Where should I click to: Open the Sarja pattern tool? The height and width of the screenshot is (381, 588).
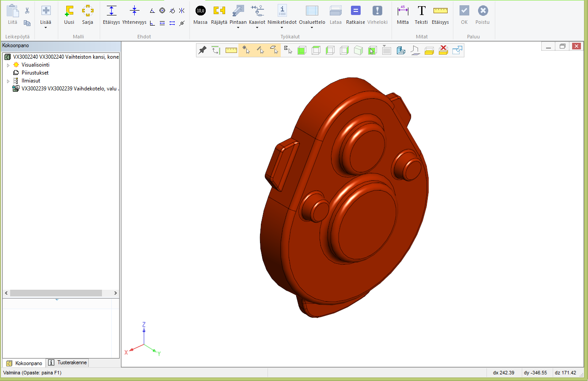pyautogui.click(x=87, y=15)
